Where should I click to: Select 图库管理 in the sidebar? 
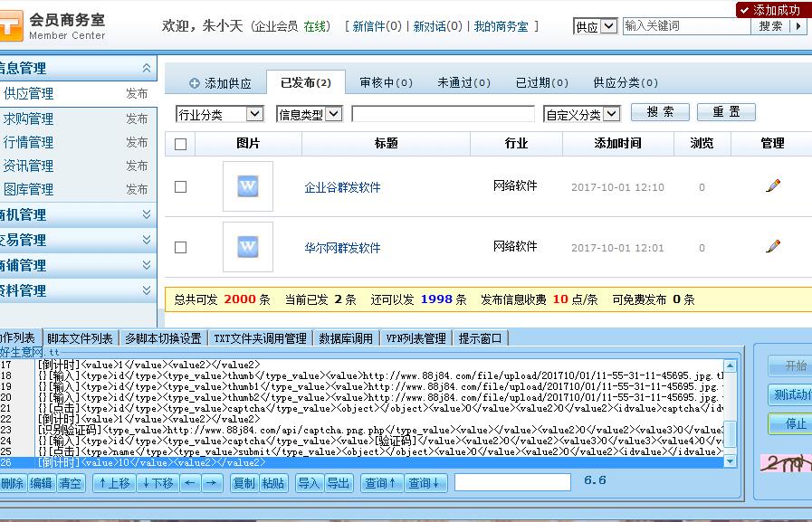pos(28,189)
